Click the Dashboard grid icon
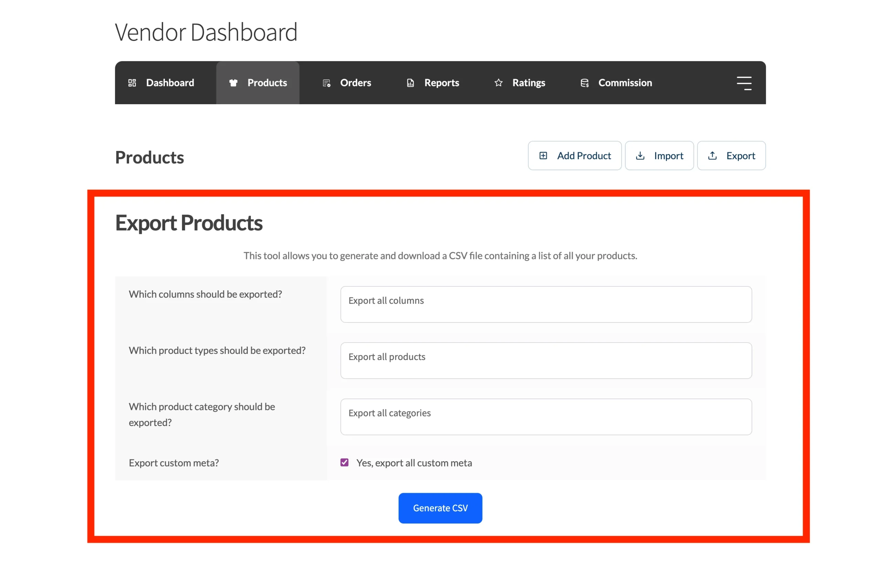This screenshot has width=881, height=588. point(132,83)
